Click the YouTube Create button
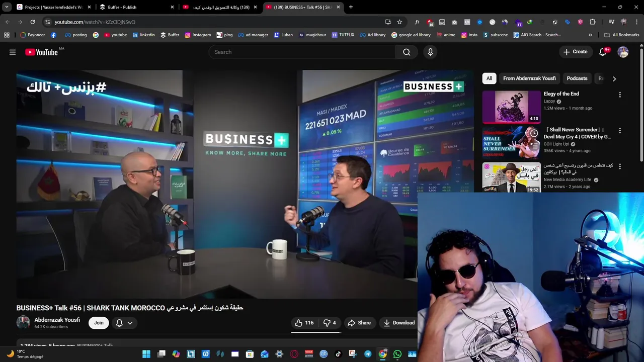Image resolution: width=644 pixels, height=362 pixels. 575,52
